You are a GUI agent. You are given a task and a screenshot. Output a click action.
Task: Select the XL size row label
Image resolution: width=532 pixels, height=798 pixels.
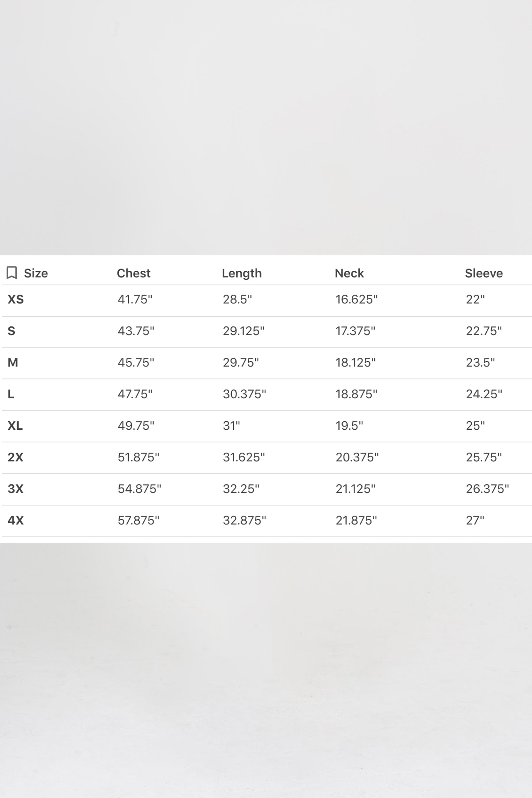tap(15, 425)
